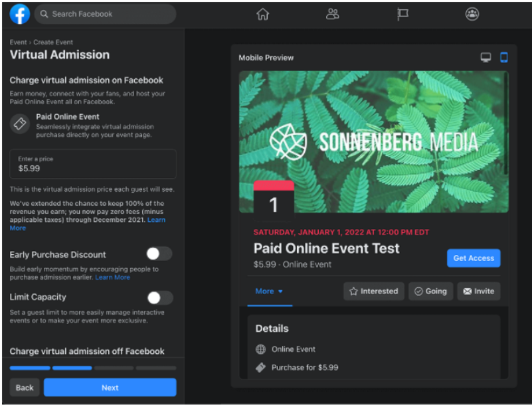Click the event cover photo thumbnail

pos(373,142)
